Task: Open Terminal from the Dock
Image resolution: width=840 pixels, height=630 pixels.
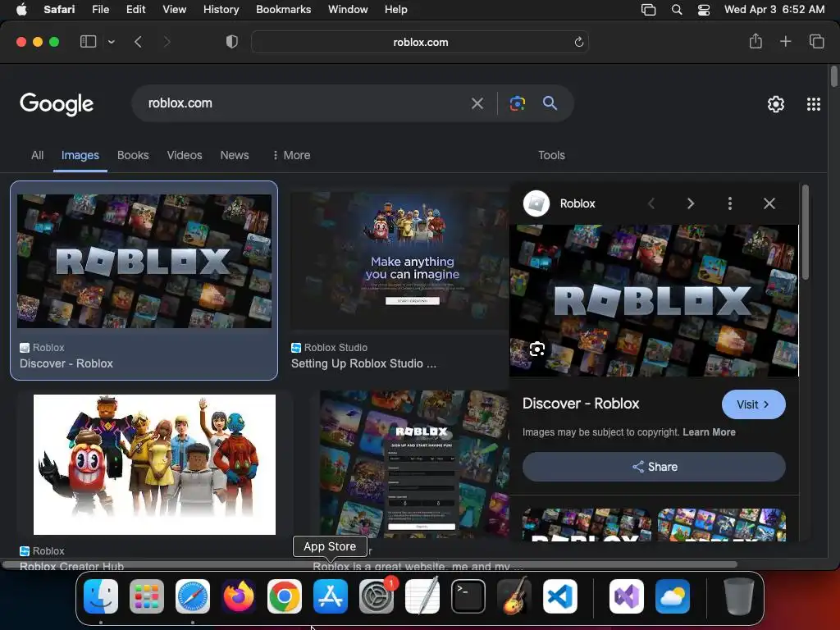Action: pos(468,596)
